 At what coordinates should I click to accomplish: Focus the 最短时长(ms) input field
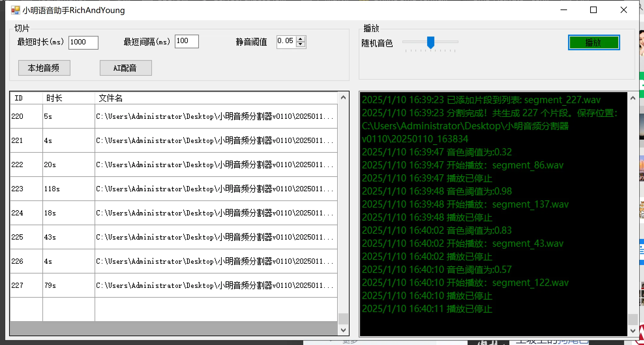(83, 42)
